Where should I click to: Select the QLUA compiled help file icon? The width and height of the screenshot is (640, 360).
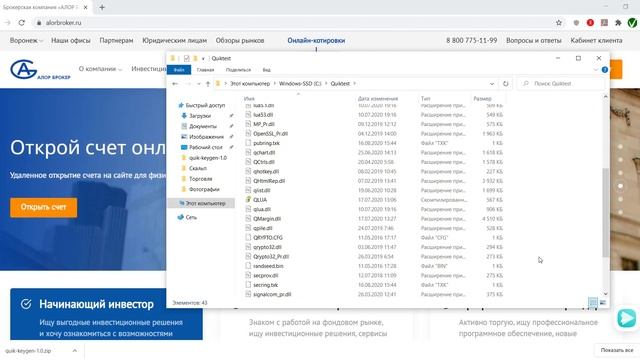click(248, 200)
